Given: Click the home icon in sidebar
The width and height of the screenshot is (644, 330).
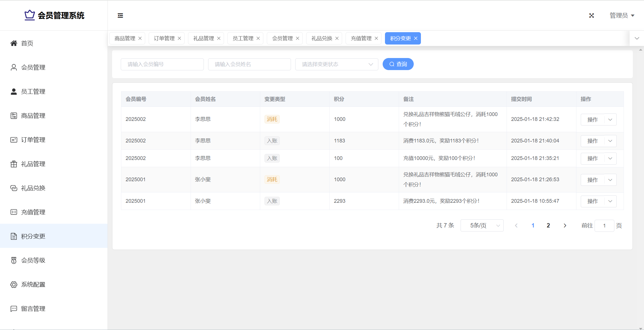Looking at the screenshot, I should tap(14, 43).
